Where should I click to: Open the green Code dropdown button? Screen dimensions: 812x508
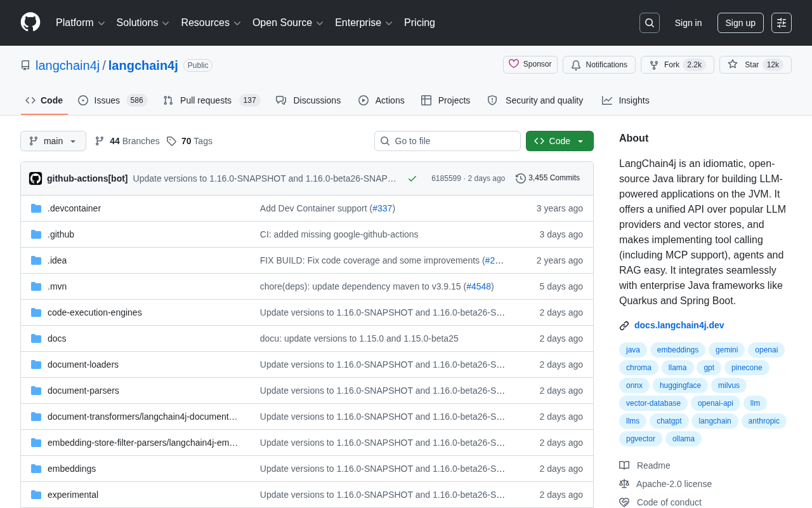(560, 141)
